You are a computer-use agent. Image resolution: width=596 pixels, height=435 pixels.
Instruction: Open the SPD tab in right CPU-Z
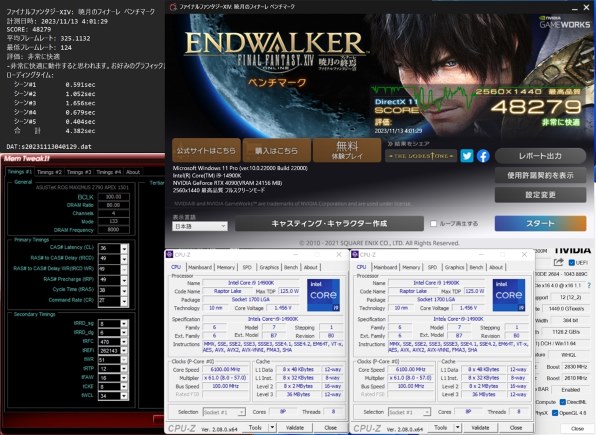[432, 267]
